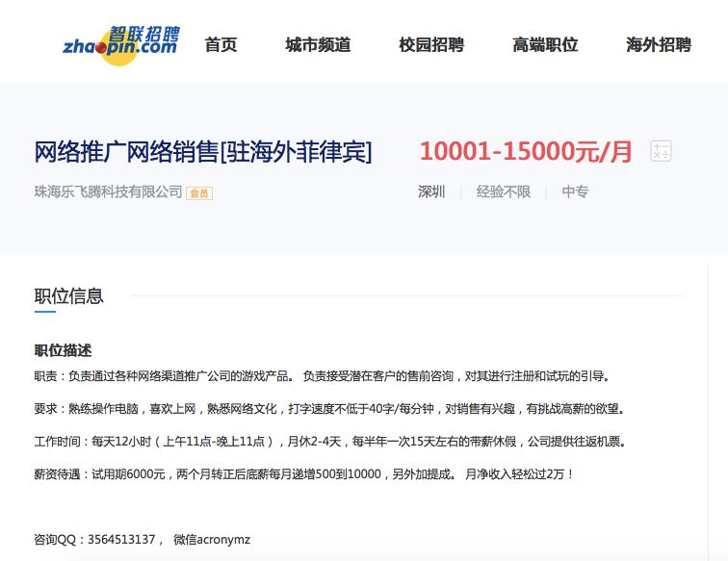
Task: Select 校园招聘 in the top menu
Action: click(431, 44)
